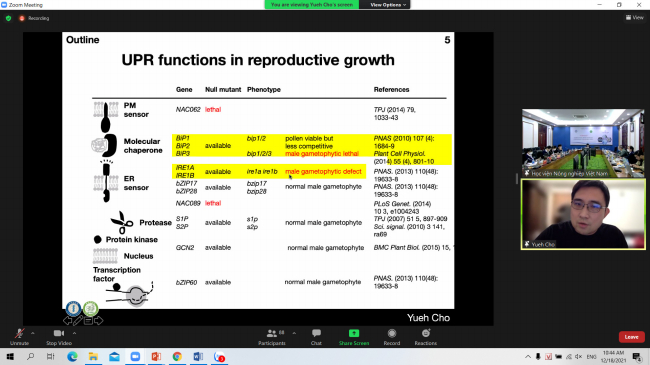The height and width of the screenshot is (365, 650).
Task: Click the red 'male gametophytic lethal' text
Action: tap(322, 153)
